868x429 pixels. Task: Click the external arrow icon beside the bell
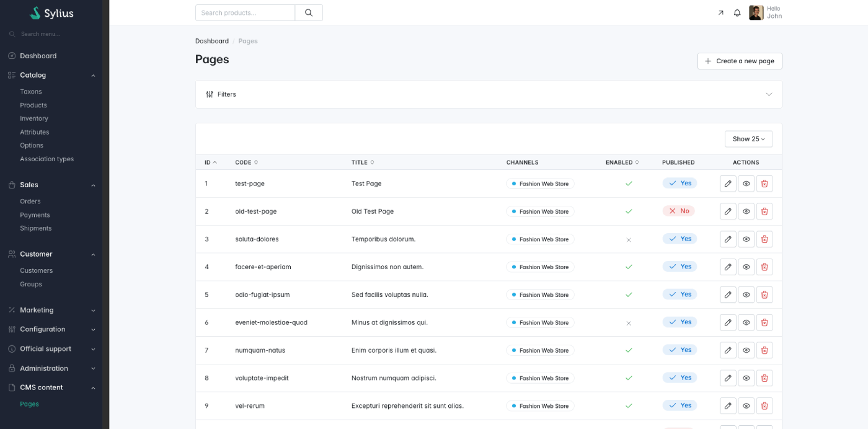[720, 12]
